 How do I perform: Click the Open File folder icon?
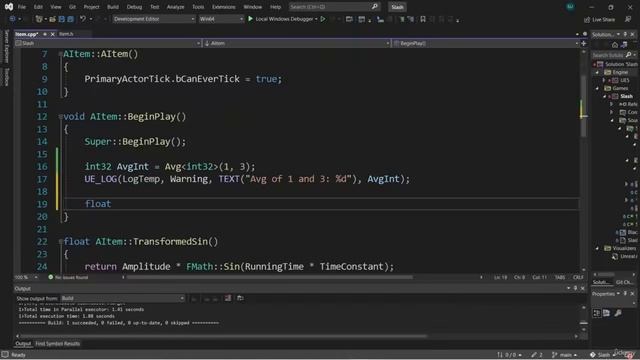52,19
